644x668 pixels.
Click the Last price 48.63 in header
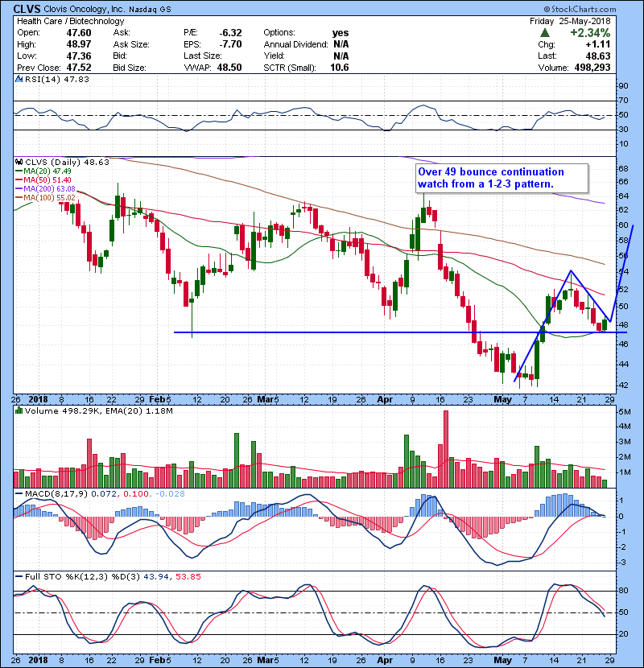pos(598,56)
